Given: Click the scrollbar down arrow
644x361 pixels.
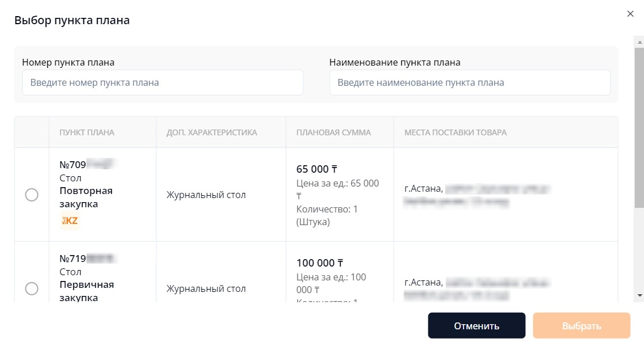Looking at the screenshot, I should coord(639,295).
